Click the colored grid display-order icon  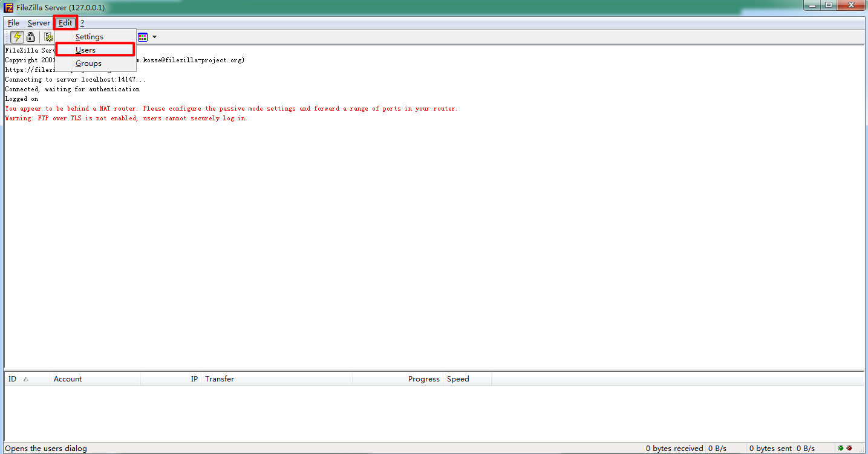click(x=143, y=37)
